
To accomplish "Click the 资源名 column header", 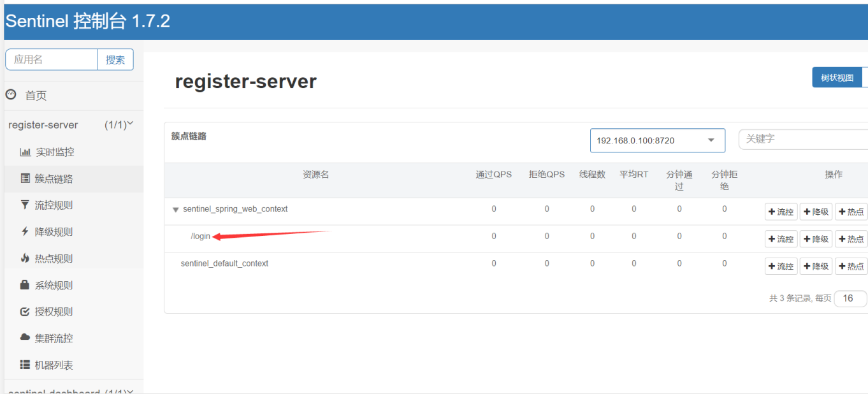I will 316,174.
